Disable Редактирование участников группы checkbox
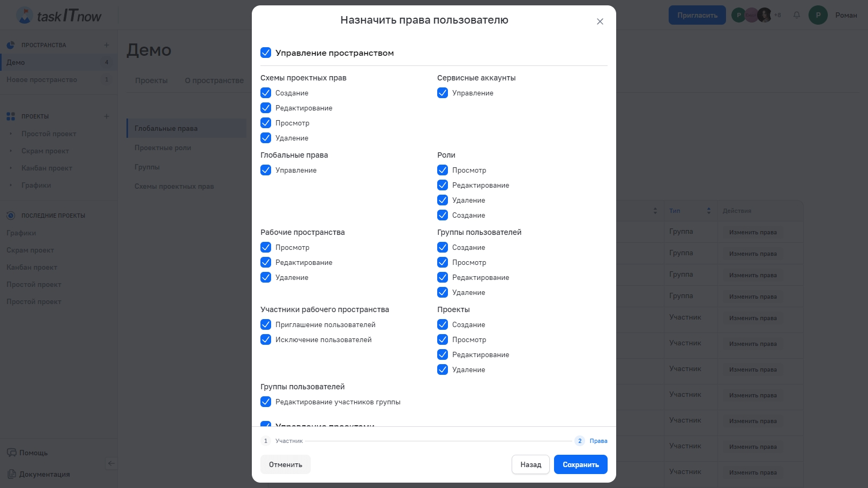Screen dimensions: 868x488 (266, 402)
